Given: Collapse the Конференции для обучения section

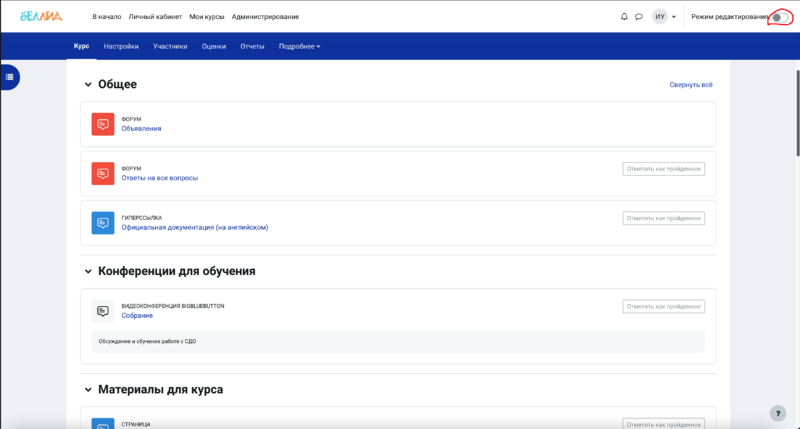Looking at the screenshot, I should click(88, 271).
